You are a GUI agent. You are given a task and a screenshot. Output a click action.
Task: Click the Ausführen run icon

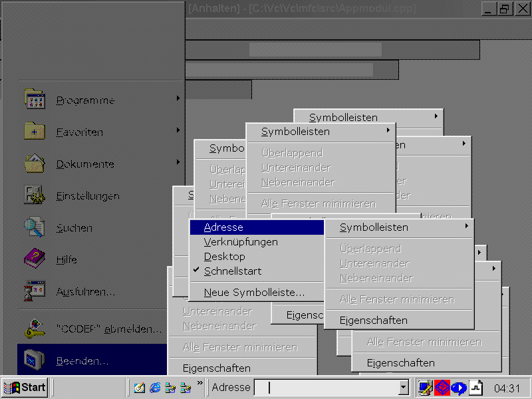click(x=35, y=291)
